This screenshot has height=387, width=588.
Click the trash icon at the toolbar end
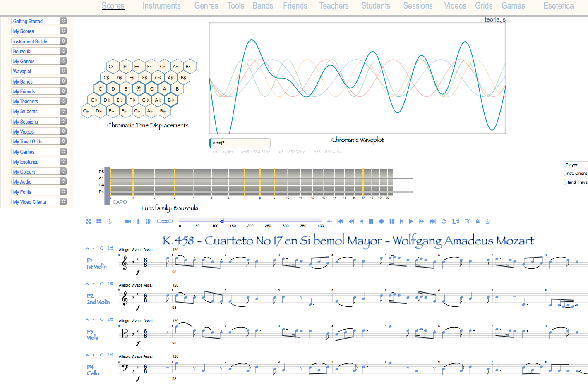pos(487,221)
